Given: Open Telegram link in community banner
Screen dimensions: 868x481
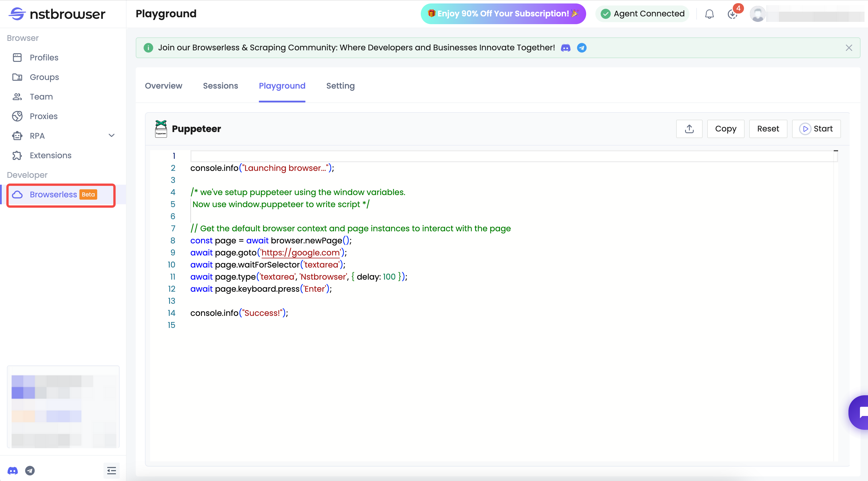Looking at the screenshot, I should [x=582, y=48].
